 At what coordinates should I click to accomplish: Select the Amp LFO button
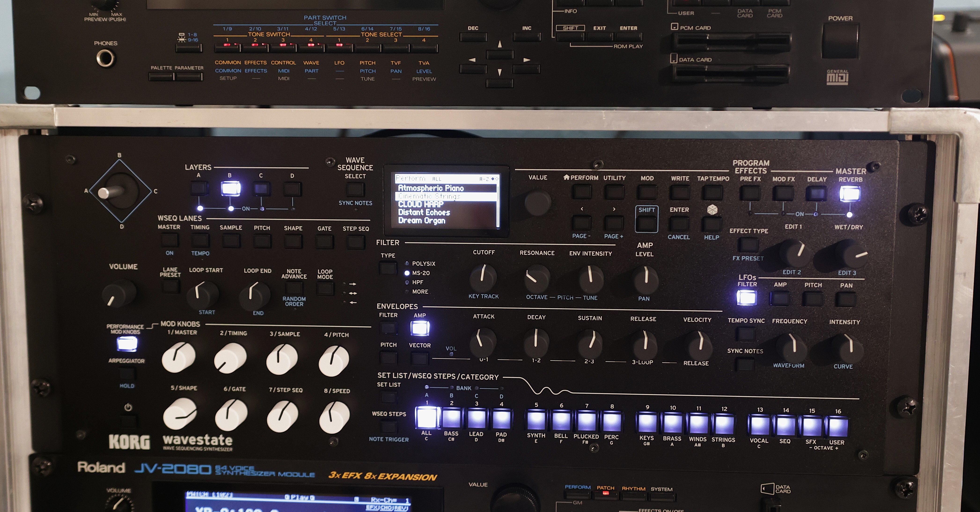[780, 298]
